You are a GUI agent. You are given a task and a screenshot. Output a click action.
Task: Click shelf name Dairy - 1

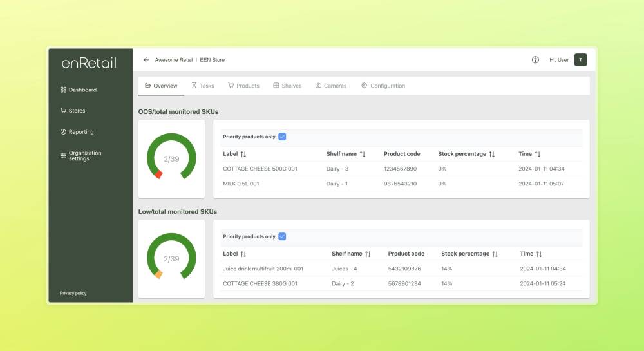click(337, 184)
